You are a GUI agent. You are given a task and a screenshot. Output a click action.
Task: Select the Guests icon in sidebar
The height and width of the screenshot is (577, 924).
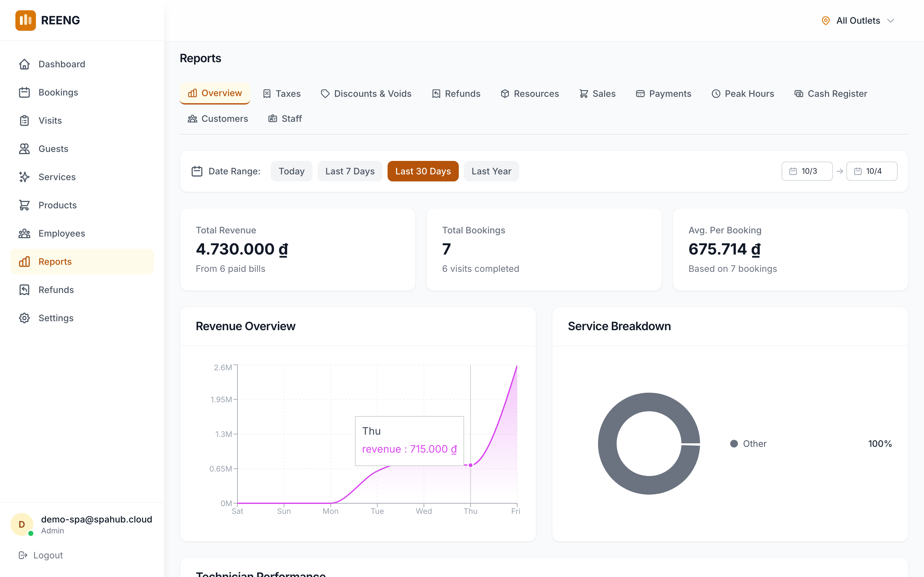point(24,148)
